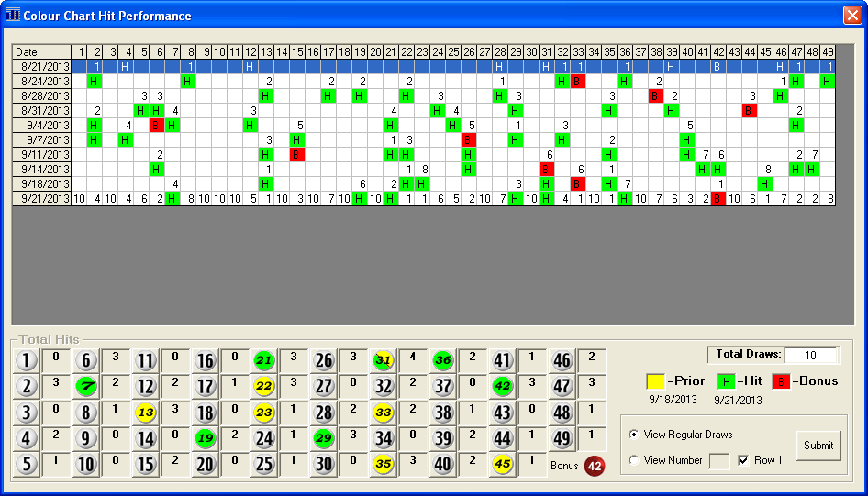Click the green Hit legend swatch

point(726,380)
